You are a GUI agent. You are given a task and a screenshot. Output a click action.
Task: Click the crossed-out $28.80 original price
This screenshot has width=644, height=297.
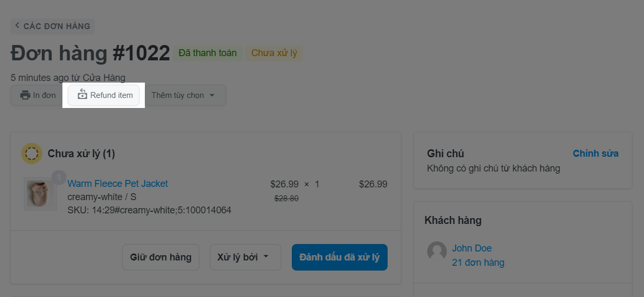click(x=287, y=199)
